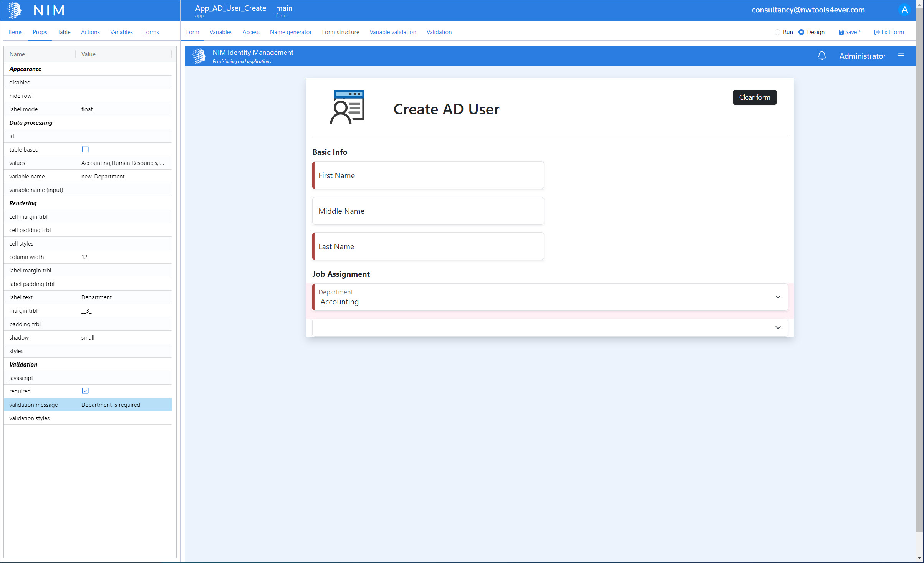Toggle the table based checkbox
The width and height of the screenshot is (924, 563).
[x=84, y=149]
